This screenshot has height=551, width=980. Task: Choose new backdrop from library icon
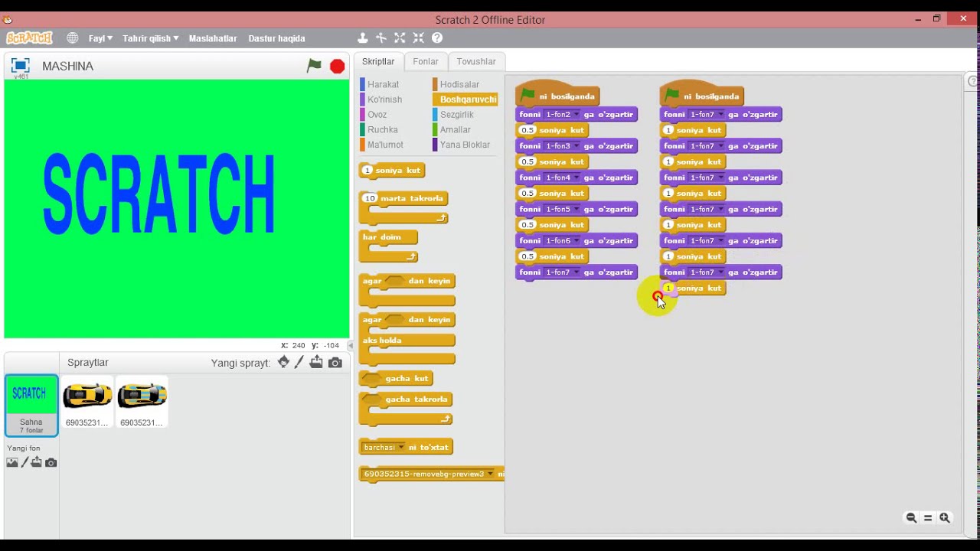[x=12, y=462]
